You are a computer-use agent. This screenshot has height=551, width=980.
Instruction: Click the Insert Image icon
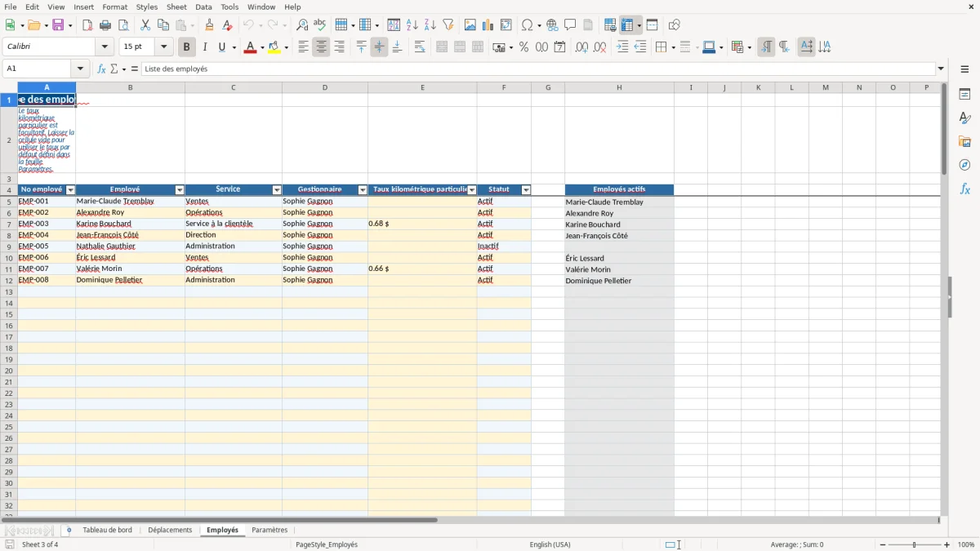(x=470, y=25)
